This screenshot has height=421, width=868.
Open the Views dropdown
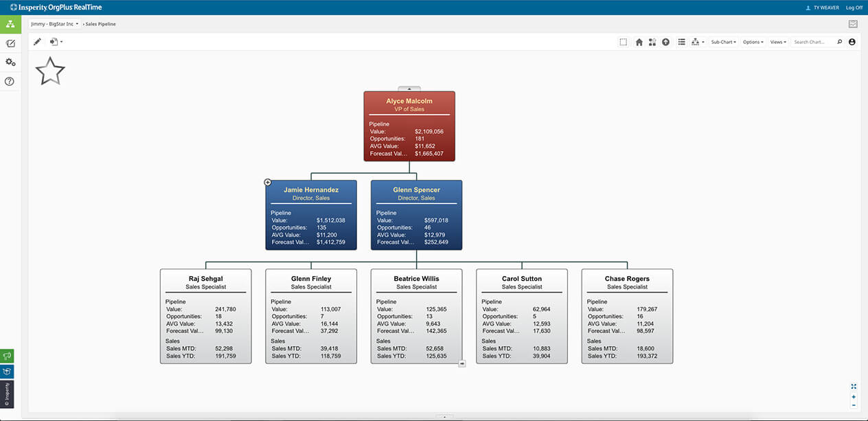point(777,41)
